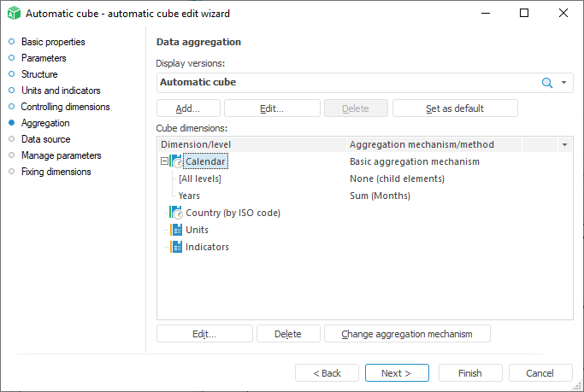Image resolution: width=584 pixels, height=392 pixels.
Task: Click the Calendar dimension icon
Action: (177, 161)
